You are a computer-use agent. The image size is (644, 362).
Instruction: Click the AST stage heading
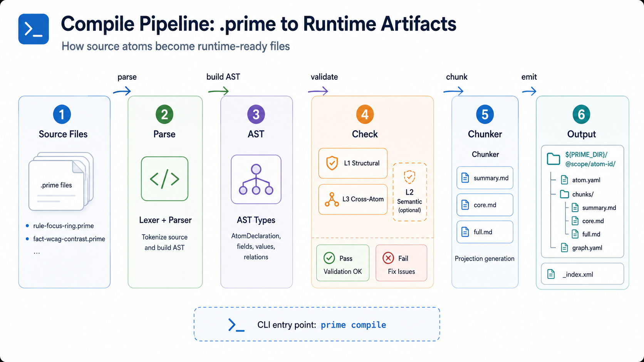(x=256, y=134)
